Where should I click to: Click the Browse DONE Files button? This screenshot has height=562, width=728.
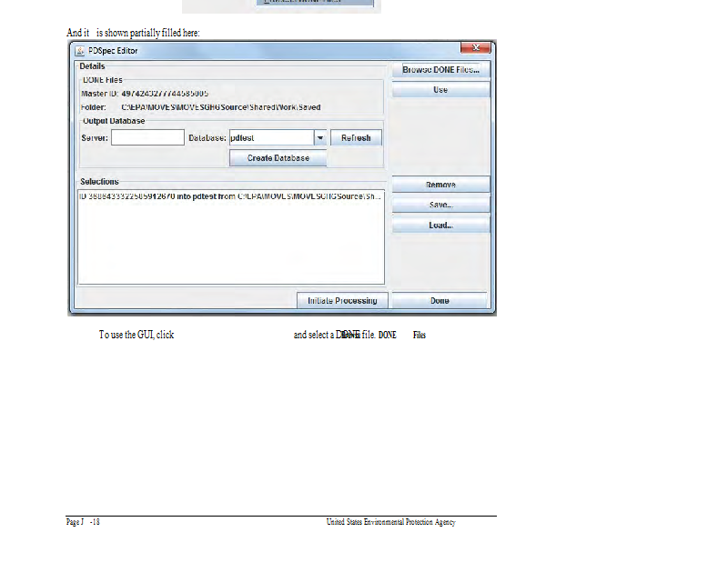(x=440, y=70)
